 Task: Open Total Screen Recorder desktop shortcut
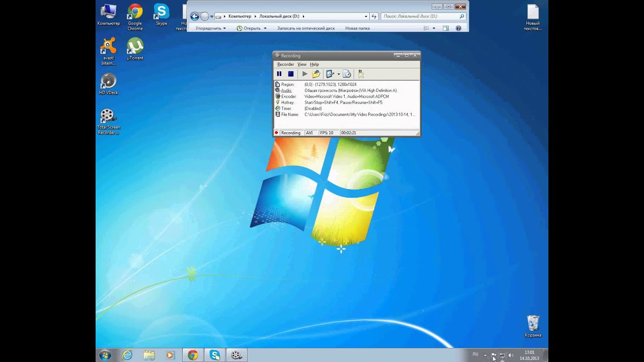click(x=109, y=122)
